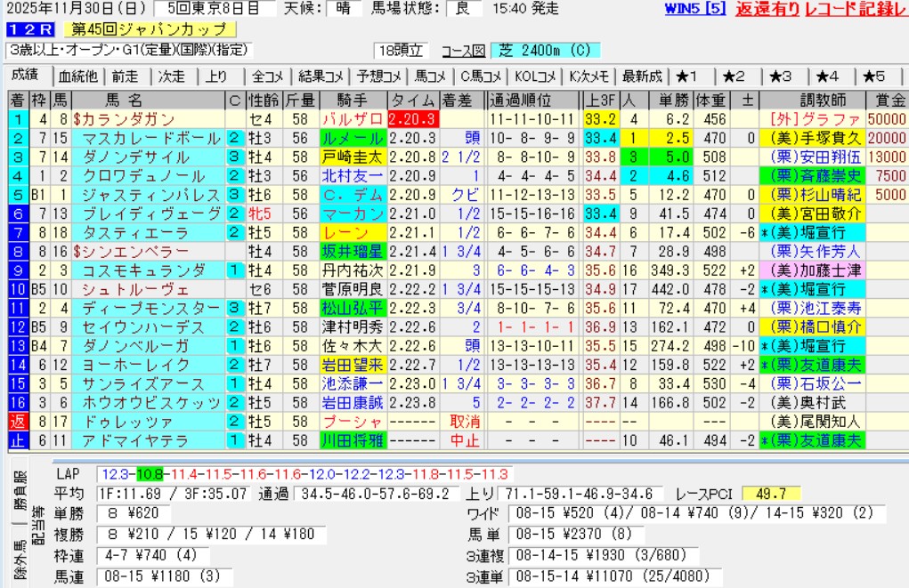
Task: Open the コース図 course map link
Action: (x=464, y=51)
